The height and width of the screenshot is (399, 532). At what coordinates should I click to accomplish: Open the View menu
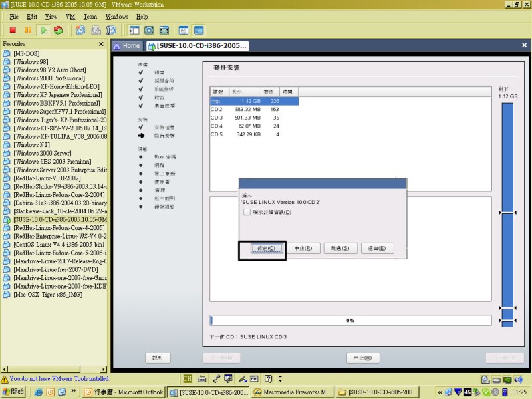tap(51, 17)
